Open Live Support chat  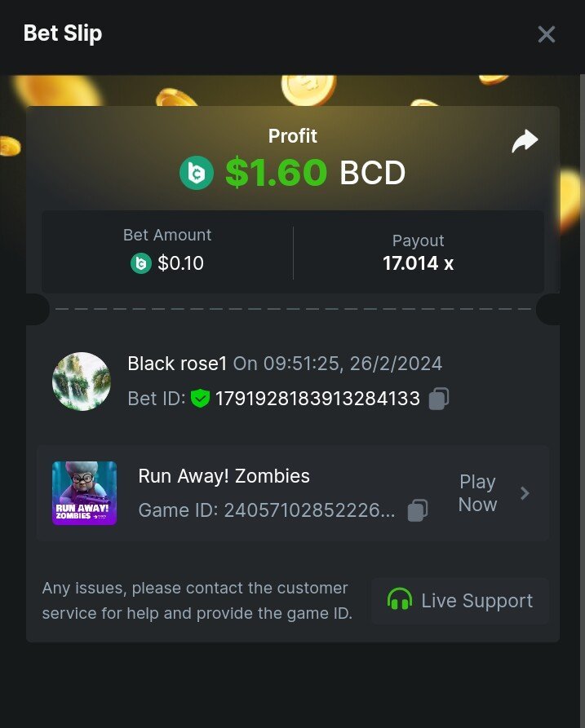pyautogui.click(x=460, y=601)
